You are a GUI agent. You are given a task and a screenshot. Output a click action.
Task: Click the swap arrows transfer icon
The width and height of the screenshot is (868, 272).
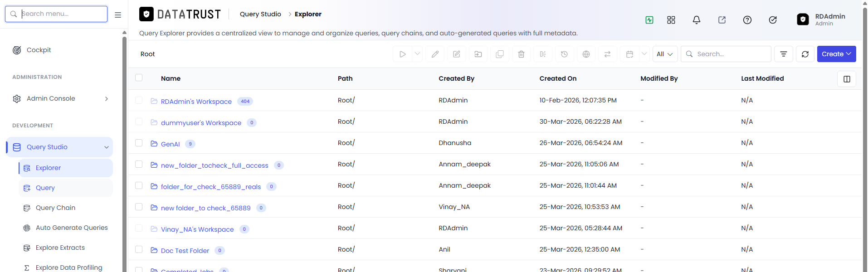[608, 54]
